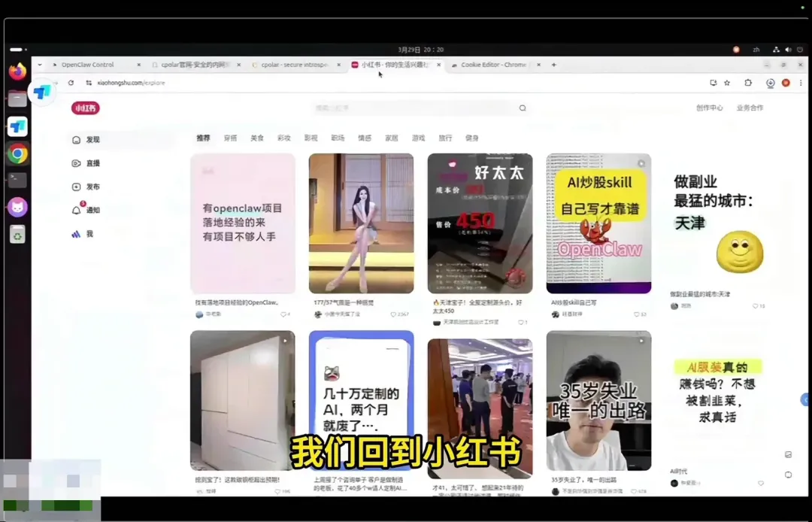Open the Terminal from the dock
This screenshot has height=522, width=812.
click(17, 180)
